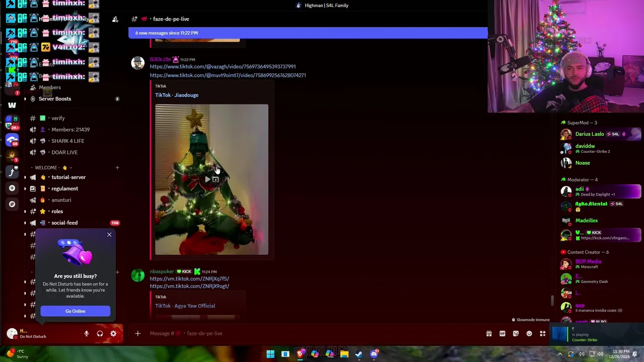The image size is (644, 362).
Task: Open the tutorial-server channel
Action: point(68,177)
